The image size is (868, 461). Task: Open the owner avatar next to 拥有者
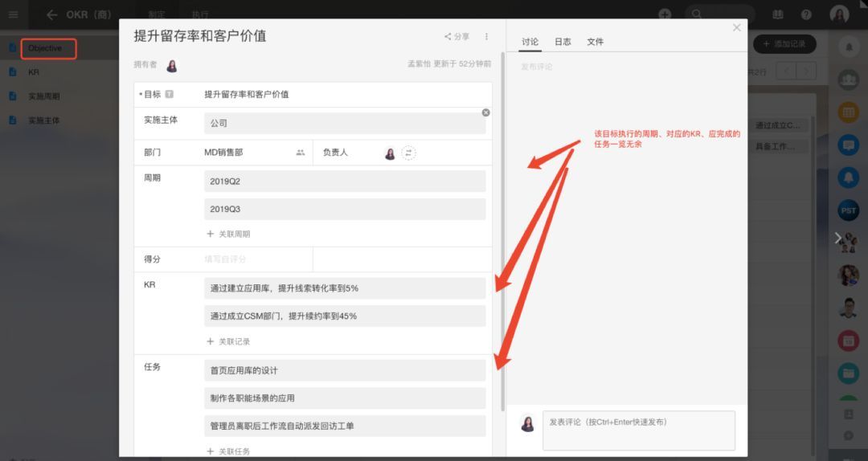(x=172, y=66)
